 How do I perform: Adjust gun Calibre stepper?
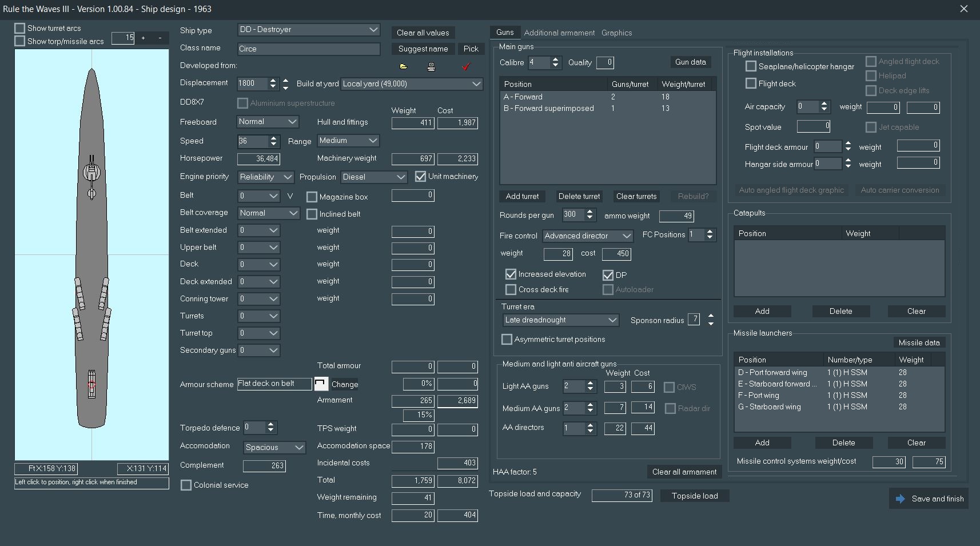click(555, 62)
